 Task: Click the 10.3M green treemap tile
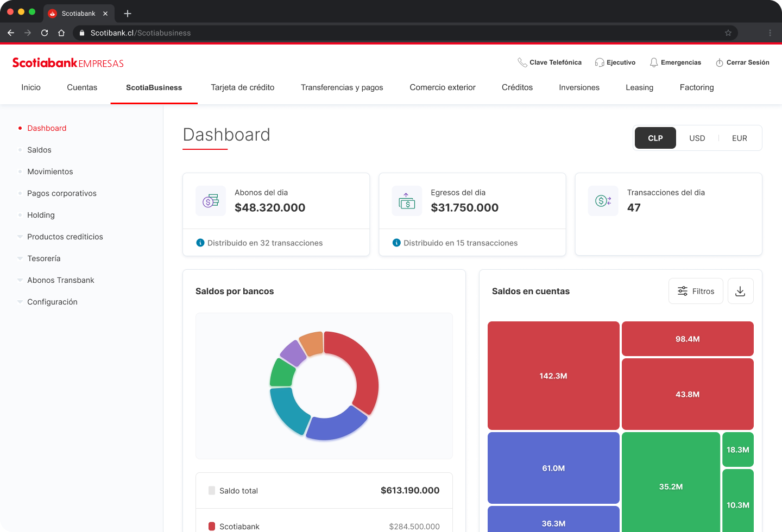point(738,501)
